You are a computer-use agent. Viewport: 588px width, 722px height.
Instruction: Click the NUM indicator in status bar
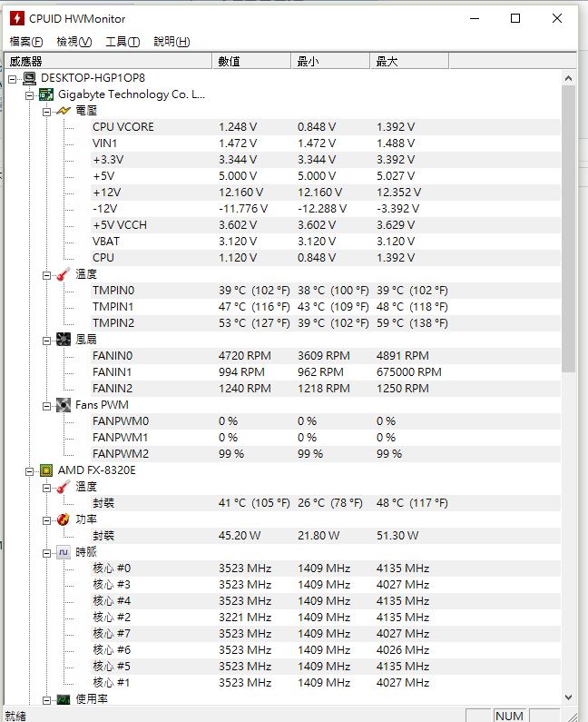point(509,716)
